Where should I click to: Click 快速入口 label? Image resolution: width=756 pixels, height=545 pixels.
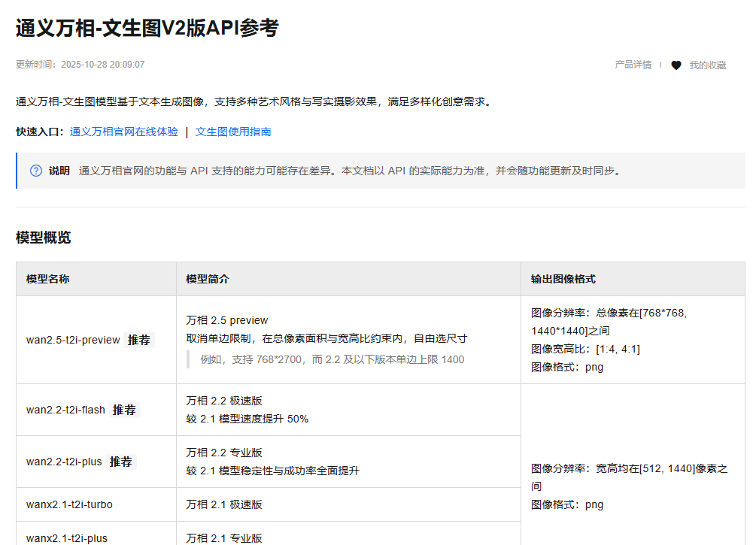pyautogui.click(x=40, y=132)
